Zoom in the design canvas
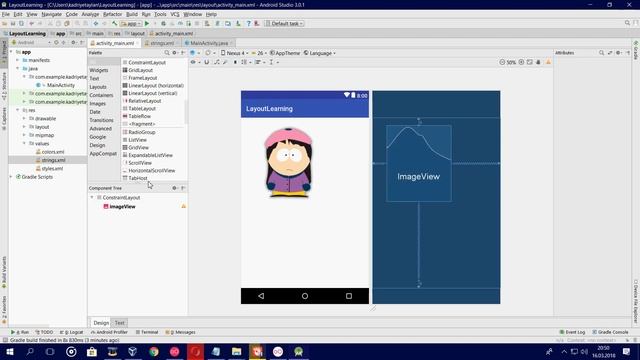The image size is (640, 360). [521, 62]
